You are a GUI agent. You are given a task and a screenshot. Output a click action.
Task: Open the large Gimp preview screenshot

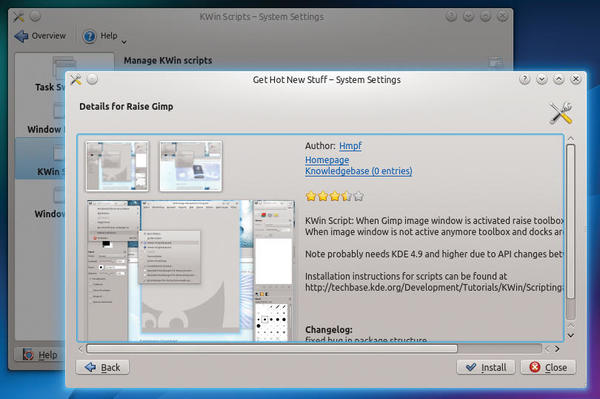(x=191, y=270)
